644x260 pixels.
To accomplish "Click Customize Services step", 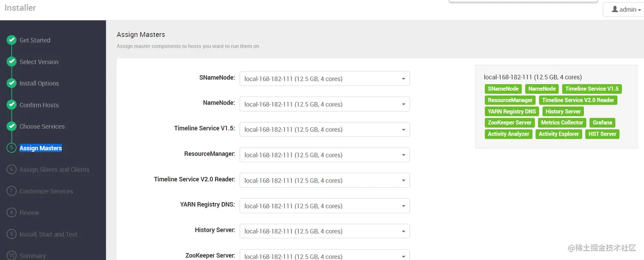I will click(46, 191).
